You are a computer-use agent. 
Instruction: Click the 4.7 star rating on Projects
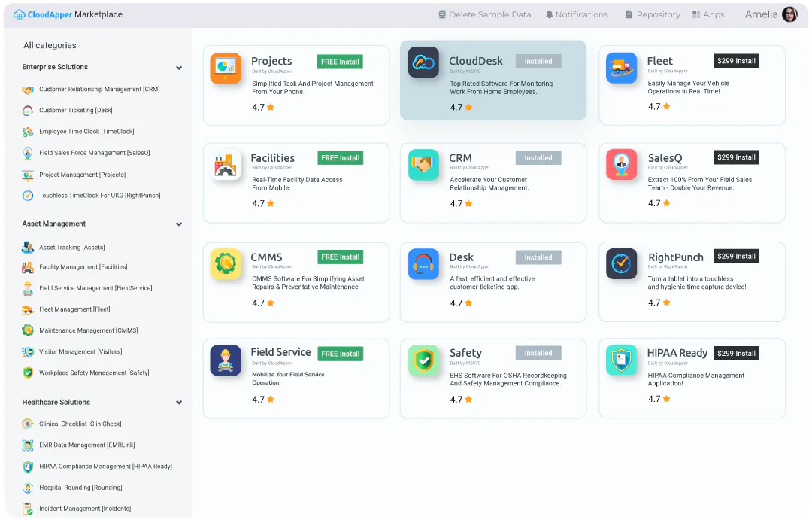pos(263,108)
